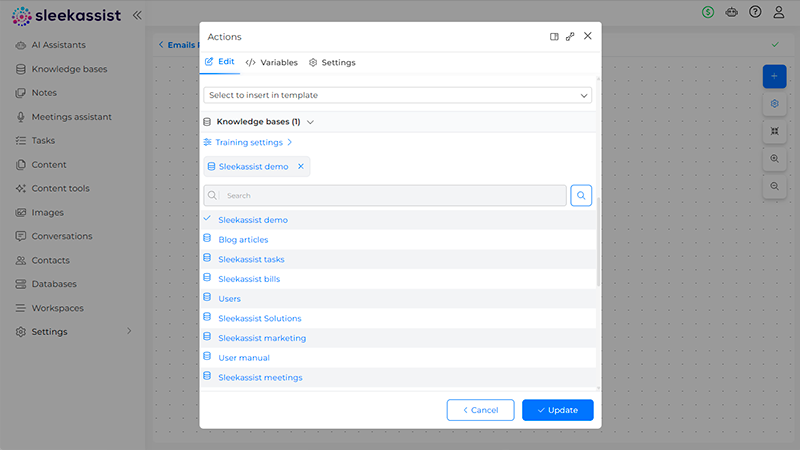The height and width of the screenshot is (450, 800).
Task: Open Tasks in the sidebar
Action: click(43, 140)
